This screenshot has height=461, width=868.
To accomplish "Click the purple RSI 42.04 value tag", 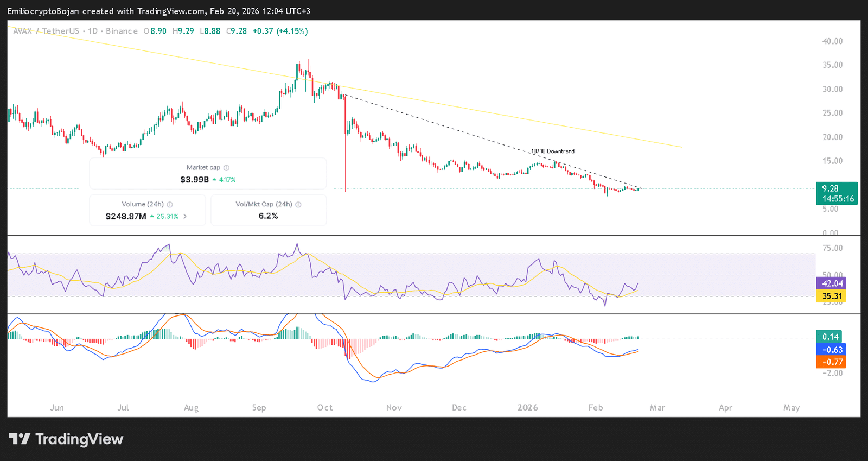I will (831, 283).
